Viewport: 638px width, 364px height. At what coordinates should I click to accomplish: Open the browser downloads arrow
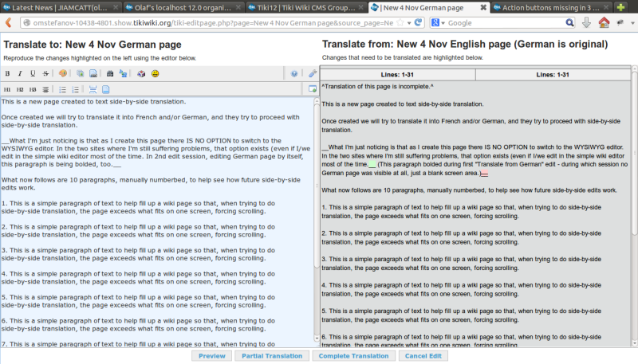(586, 23)
